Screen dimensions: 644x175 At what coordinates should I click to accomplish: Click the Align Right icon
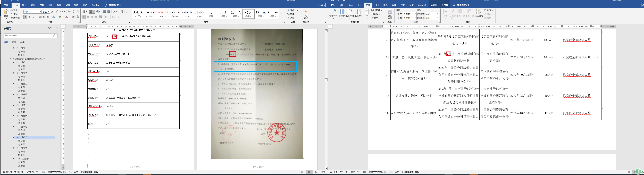(x=92, y=17)
